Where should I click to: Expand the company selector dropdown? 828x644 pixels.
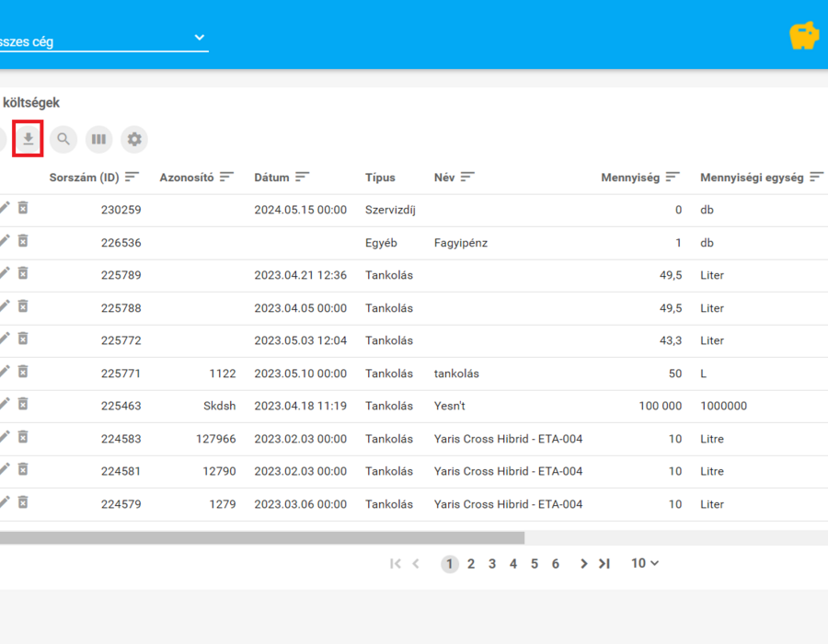[x=199, y=38]
